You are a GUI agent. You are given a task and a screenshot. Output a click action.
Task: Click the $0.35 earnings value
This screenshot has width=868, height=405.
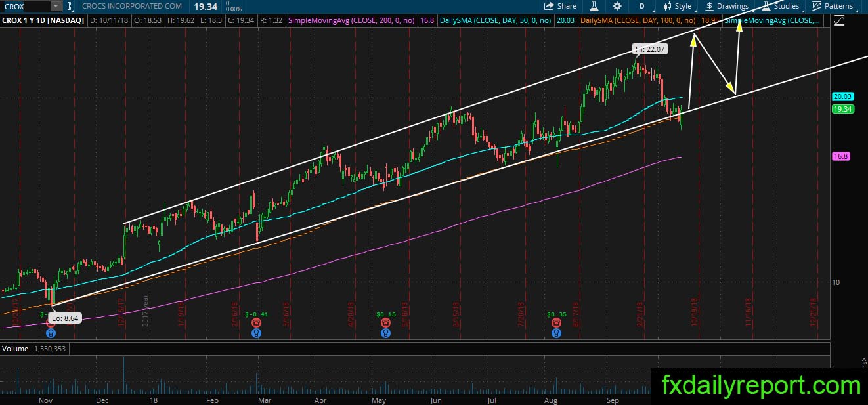point(556,314)
